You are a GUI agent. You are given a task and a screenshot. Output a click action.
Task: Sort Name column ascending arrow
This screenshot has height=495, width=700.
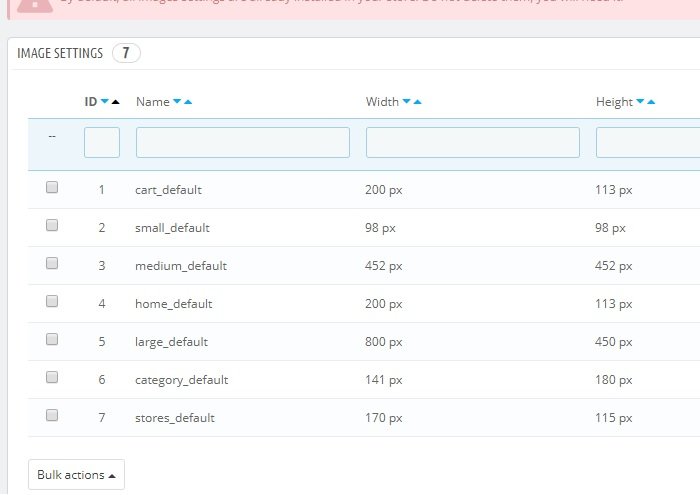click(x=188, y=102)
